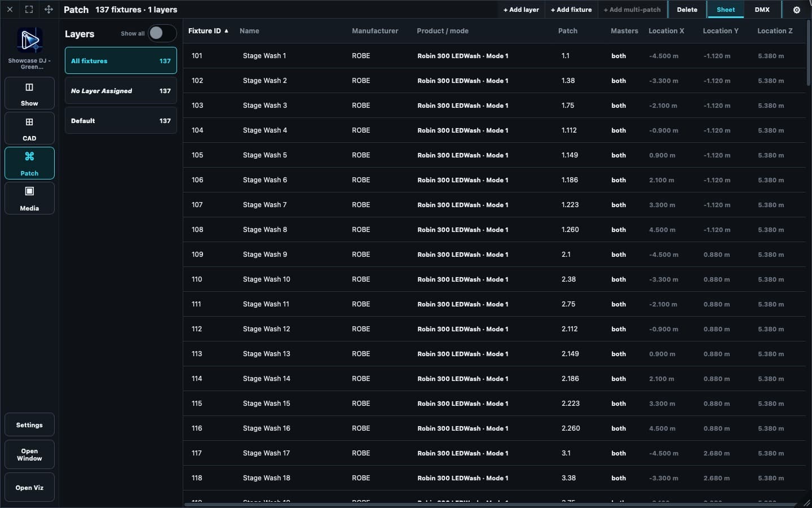
Task: Click the Showcase DJ project logo
Action: click(x=29, y=40)
